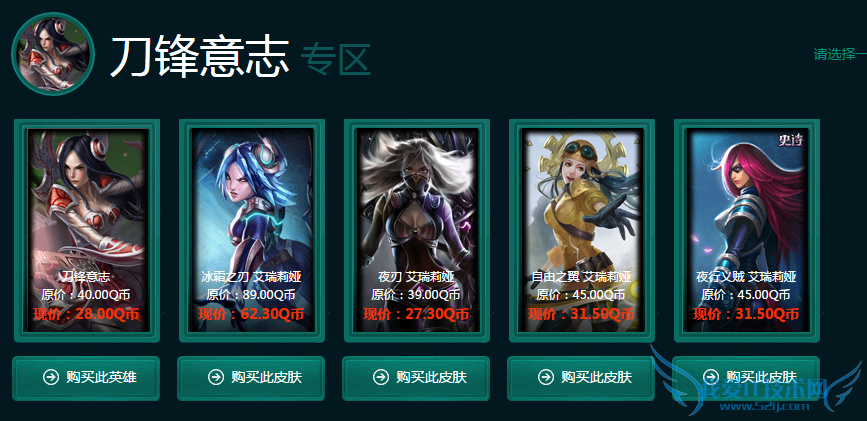The width and height of the screenshot is (867, 421).
Task: Click arrow icon on 冰霜之刃 purchase button
Action: tap(216, 378)
